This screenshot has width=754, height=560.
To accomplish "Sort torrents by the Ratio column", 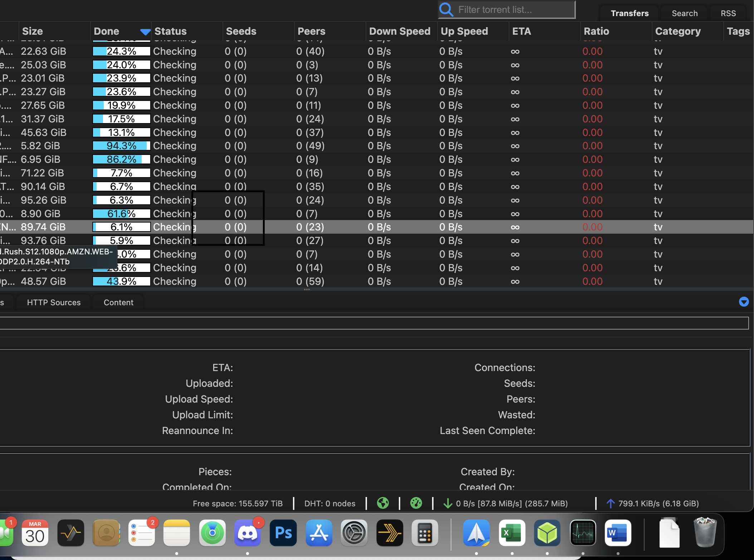I will pyautogui.click(x=596, y=31).
